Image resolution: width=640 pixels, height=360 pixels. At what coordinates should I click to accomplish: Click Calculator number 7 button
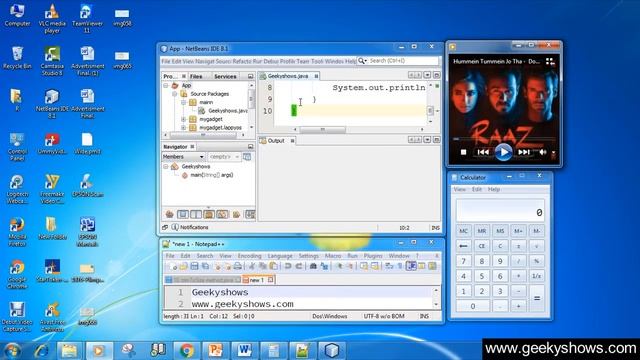pos(463,261)
